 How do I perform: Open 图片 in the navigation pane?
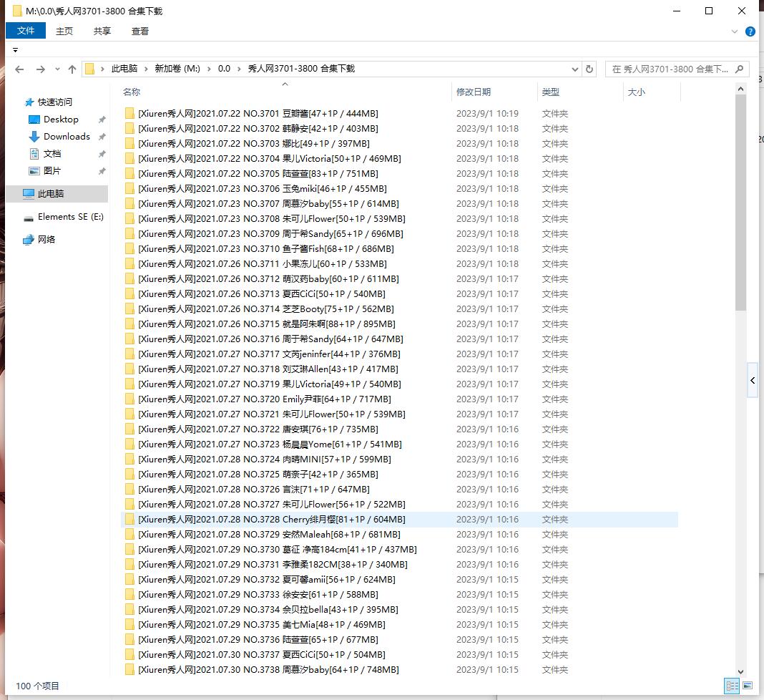pyautogui.click(x=52, y=170)
